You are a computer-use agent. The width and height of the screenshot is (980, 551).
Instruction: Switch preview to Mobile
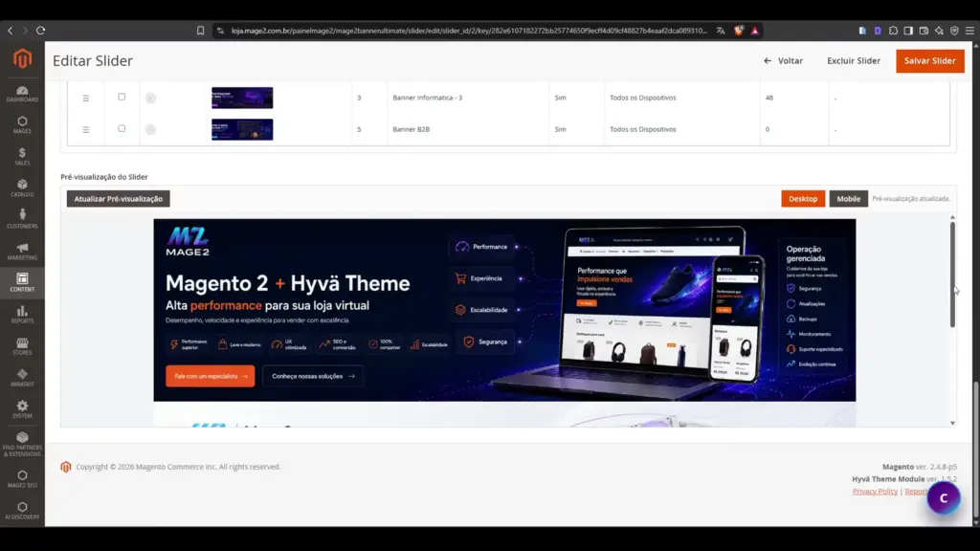pyautogui.click(x=848, y=199)
